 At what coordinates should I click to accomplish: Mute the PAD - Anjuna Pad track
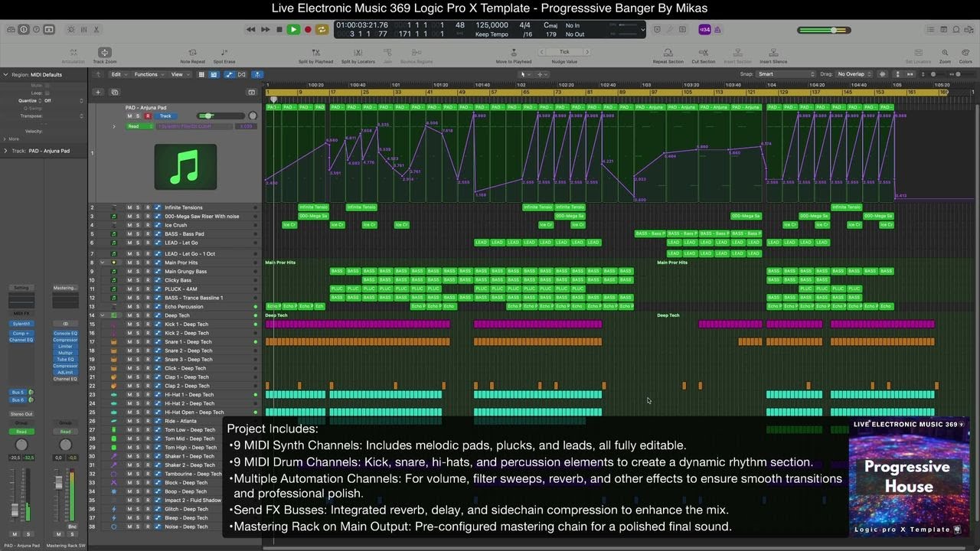129,116
